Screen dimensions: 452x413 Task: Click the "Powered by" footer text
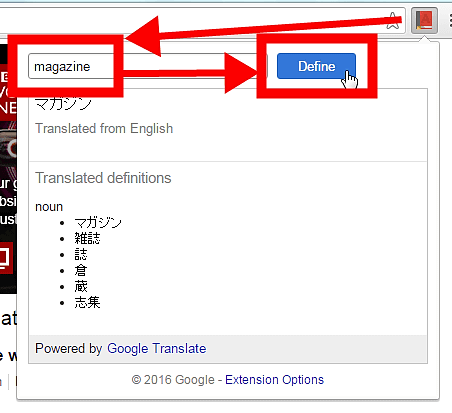coord(69,349)
